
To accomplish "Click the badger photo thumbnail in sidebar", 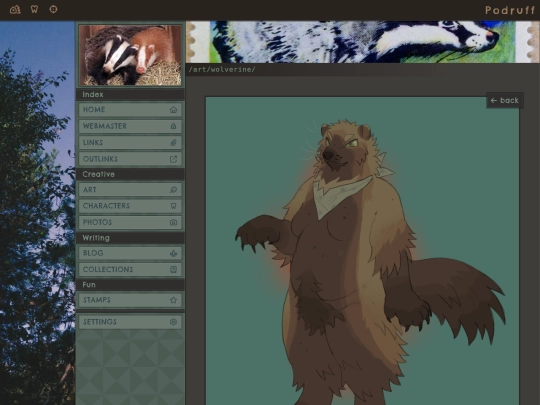I will tap(130, 55).
